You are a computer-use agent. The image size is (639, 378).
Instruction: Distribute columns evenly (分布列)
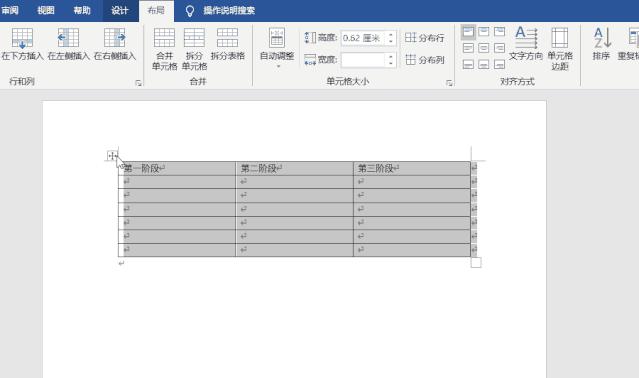tap(424, 60)
